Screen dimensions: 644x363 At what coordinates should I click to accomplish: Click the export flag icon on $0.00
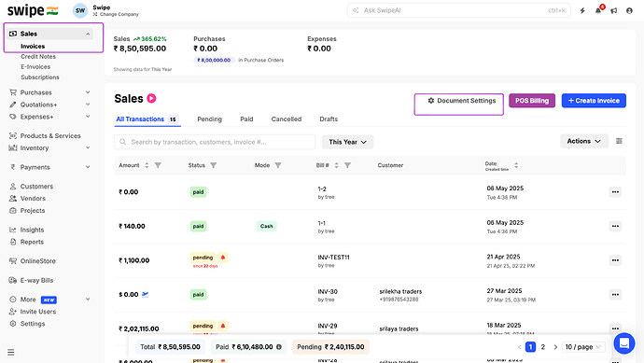[145, 294]
